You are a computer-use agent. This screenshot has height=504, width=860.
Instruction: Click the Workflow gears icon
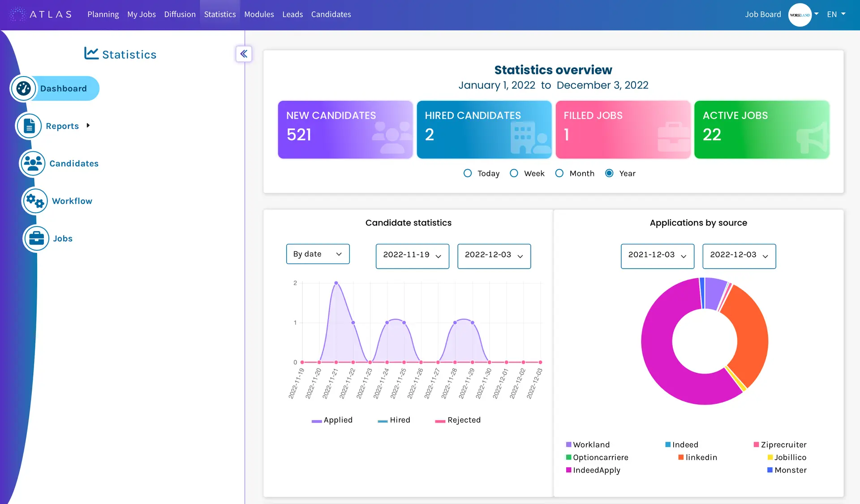(x=35, y=201)
